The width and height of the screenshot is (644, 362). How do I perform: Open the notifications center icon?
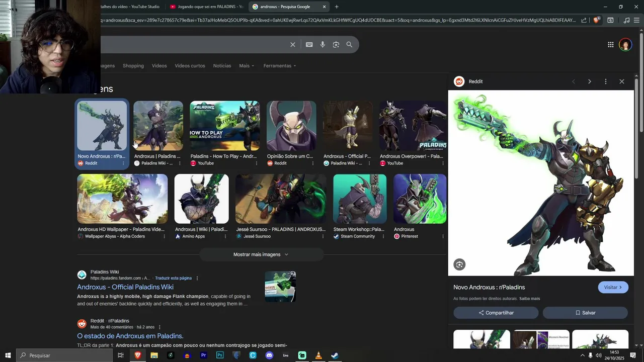click(x=633, y=355)
